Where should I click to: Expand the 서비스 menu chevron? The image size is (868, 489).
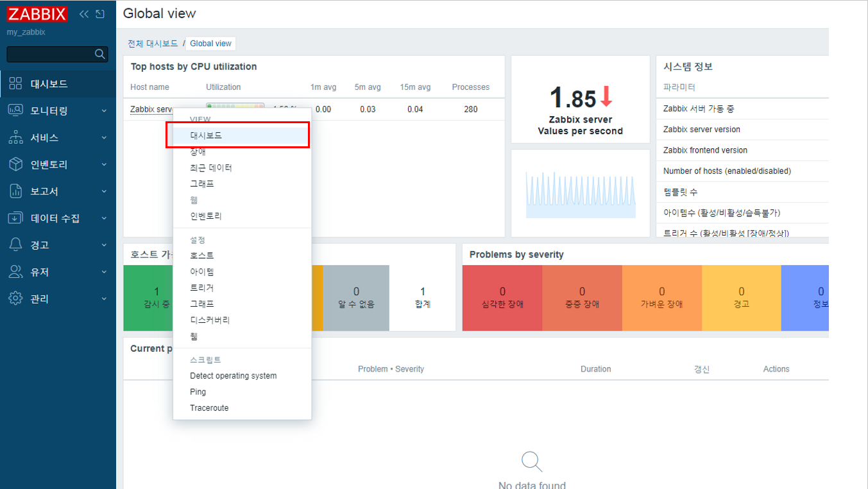click(x=104, y=138)
